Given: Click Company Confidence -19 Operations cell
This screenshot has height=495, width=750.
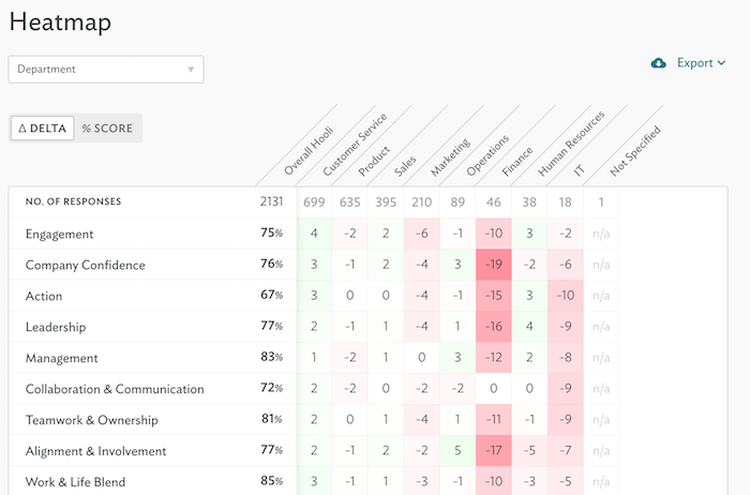Looking at the screenshot, I should 493,265.
